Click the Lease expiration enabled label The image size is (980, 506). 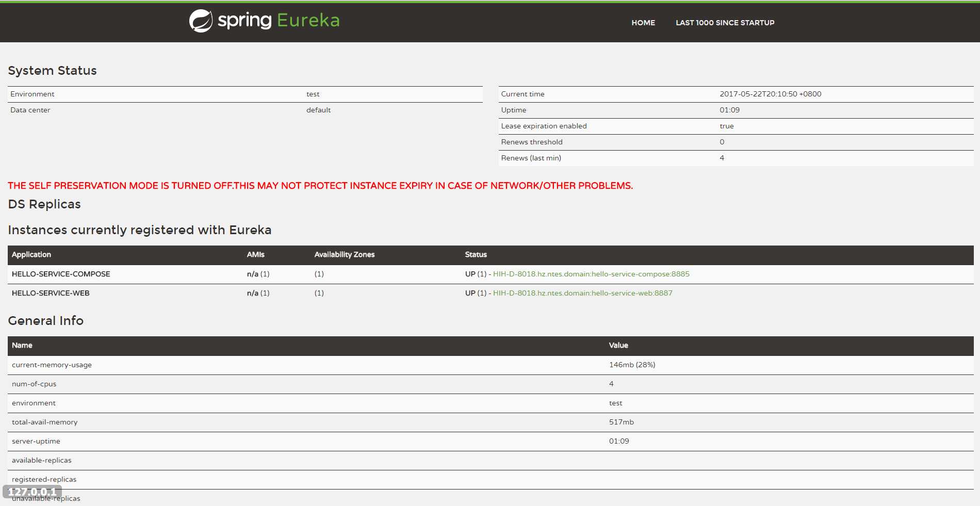544,126
